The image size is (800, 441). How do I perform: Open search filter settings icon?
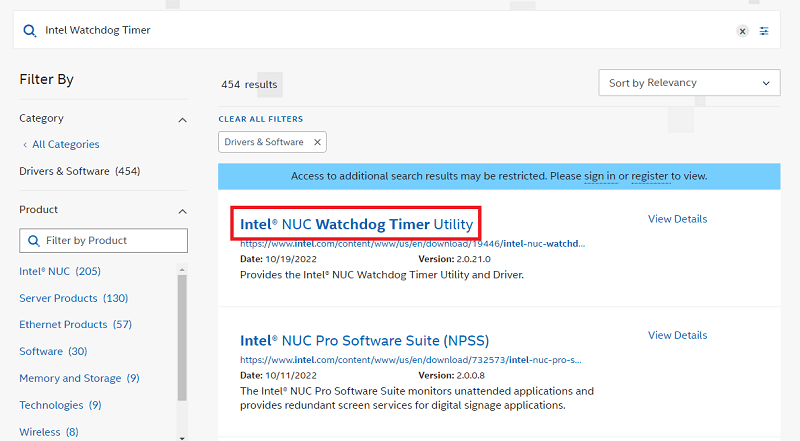click(764, 31)
